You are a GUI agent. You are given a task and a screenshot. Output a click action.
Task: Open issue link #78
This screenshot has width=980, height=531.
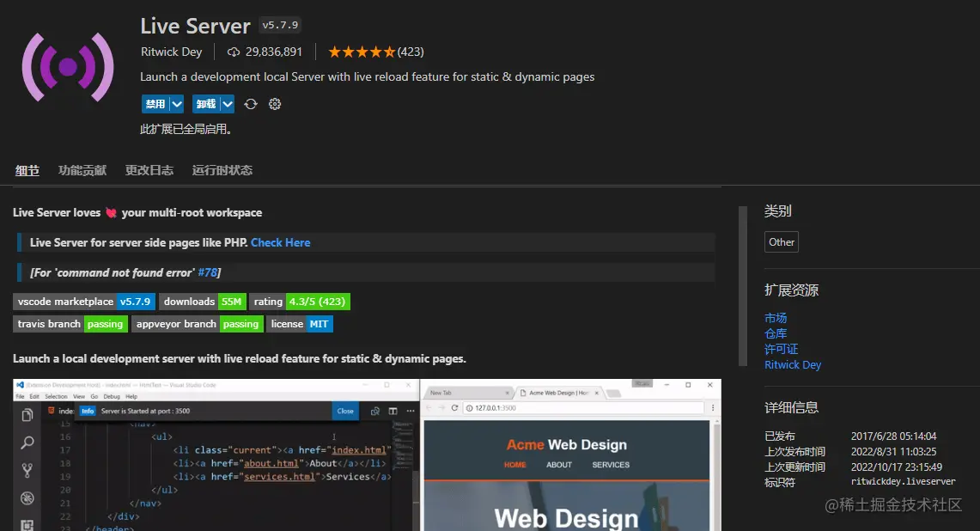(208, 272)
